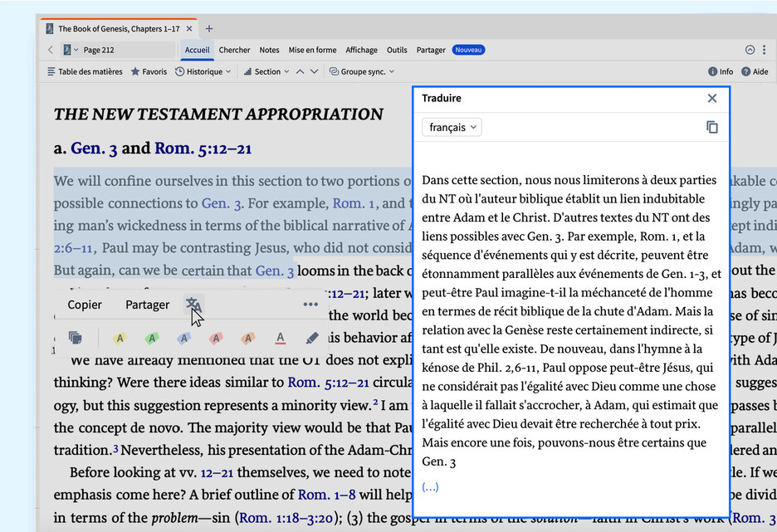Switch to the Accueil tab

pos(198,50)
